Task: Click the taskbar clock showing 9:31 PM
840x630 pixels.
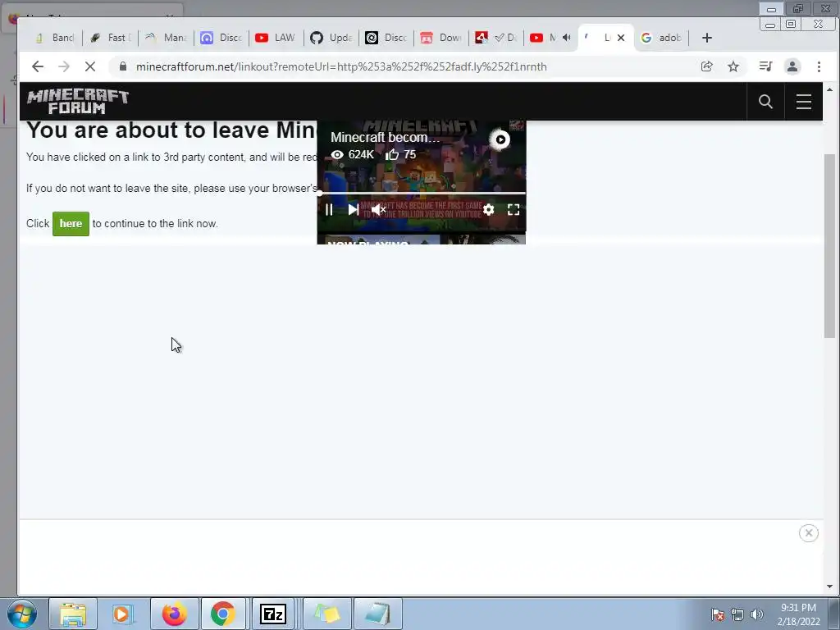Action: 798,614
